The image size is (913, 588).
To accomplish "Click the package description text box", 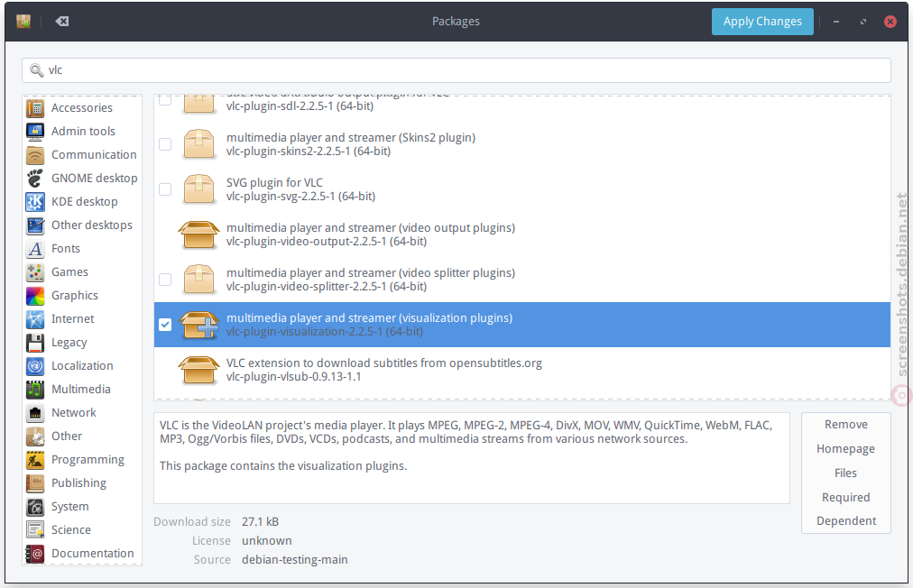I will (472, 458).
